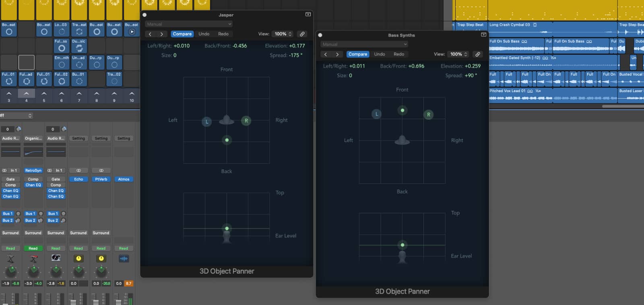Image resolution: width=644 pixels, height=305 pixels.
Task: Click the pan knob on the first channel strip
Action: tap(11, 272)
